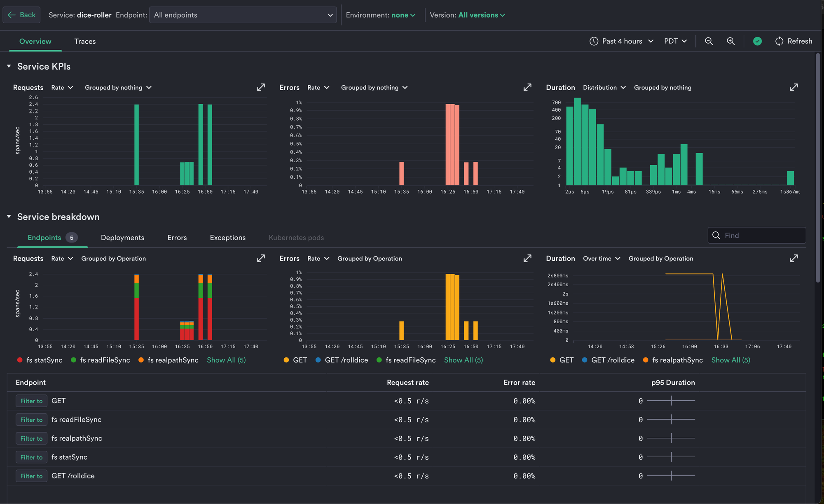Click the clock icon beside 'Past 4 hours'
The height and width of the screenshot is (504, 824).
(594, 41)
